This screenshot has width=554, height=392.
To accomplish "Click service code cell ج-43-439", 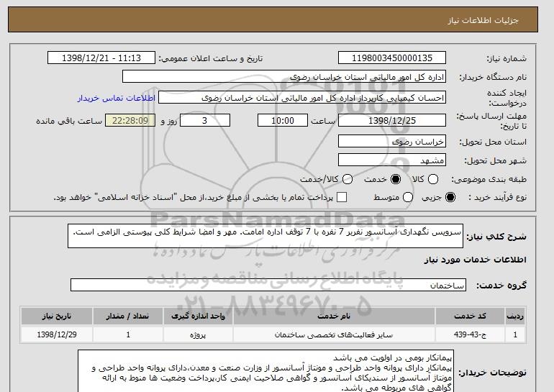I will [470, 334].
